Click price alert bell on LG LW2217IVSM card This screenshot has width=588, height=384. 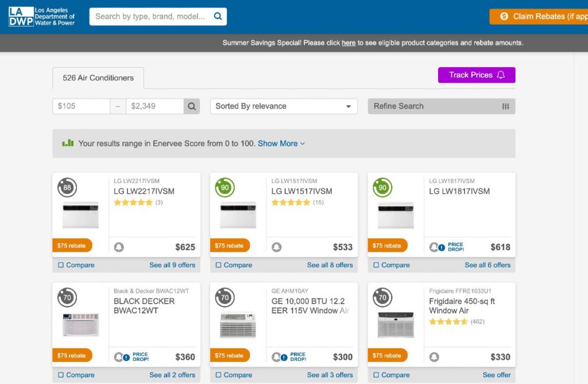(119, 247)
